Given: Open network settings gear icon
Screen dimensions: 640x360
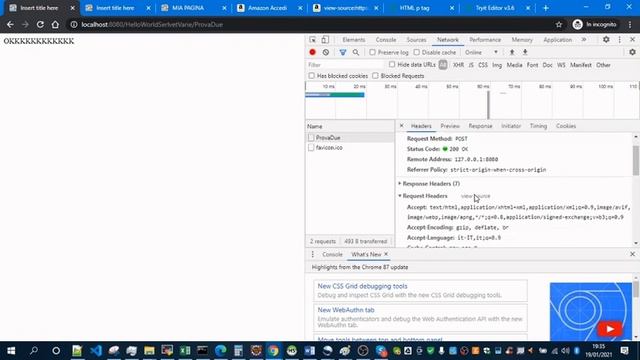Looking at the screenshot, I should [x=632, y=52].
